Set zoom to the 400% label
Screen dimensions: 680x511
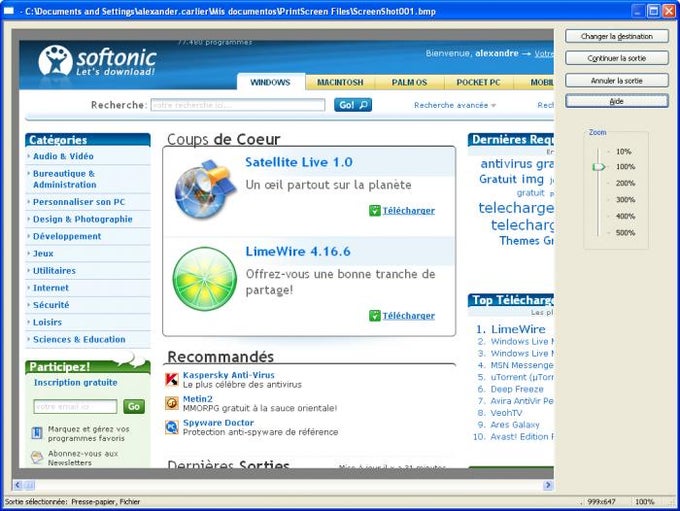[625, 216]
